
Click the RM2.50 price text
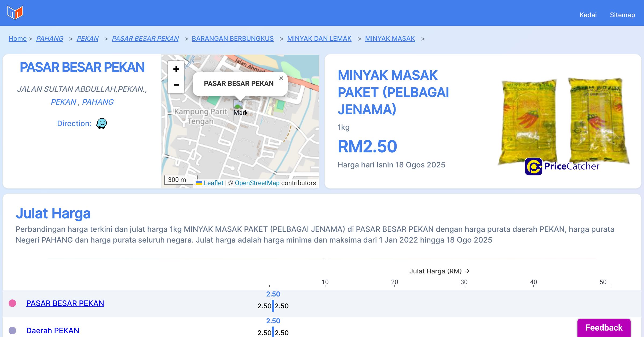tap(367, 146)
